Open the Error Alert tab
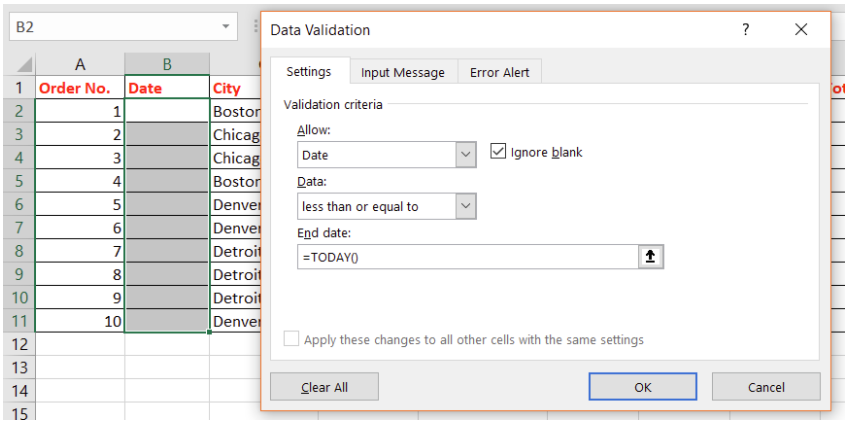This screenshot has height=426, width=849. point(499,72)
